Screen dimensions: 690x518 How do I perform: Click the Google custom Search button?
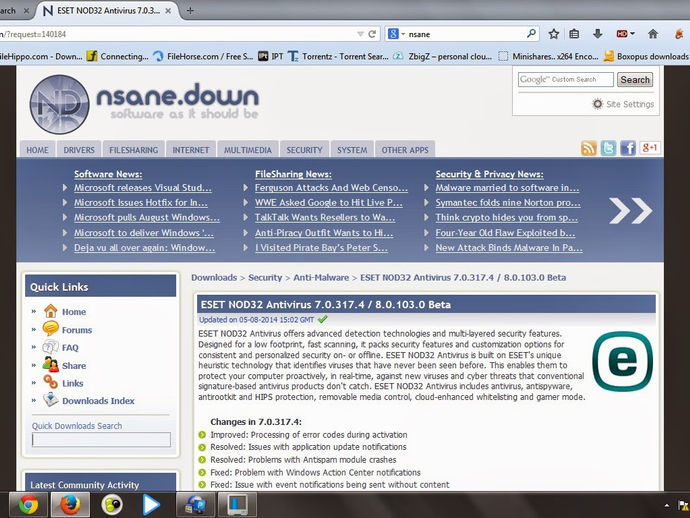pos(635,80)
